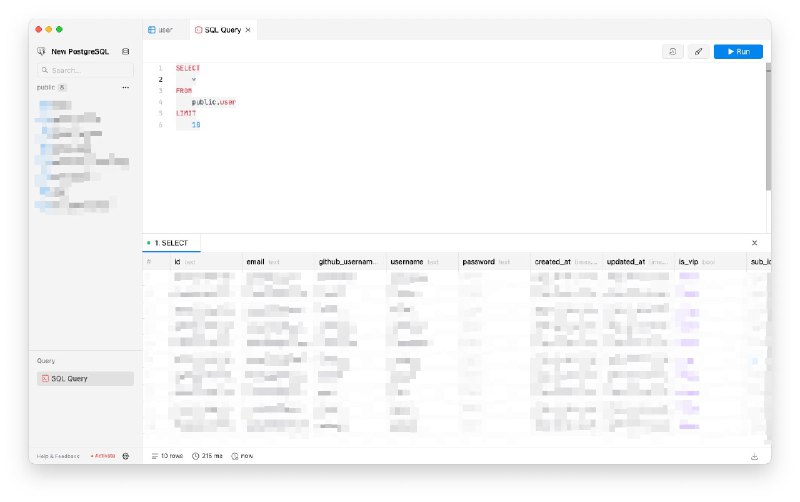Click the format/beautify query icon
Screen dimensions: 800x502
pos(698,52)
